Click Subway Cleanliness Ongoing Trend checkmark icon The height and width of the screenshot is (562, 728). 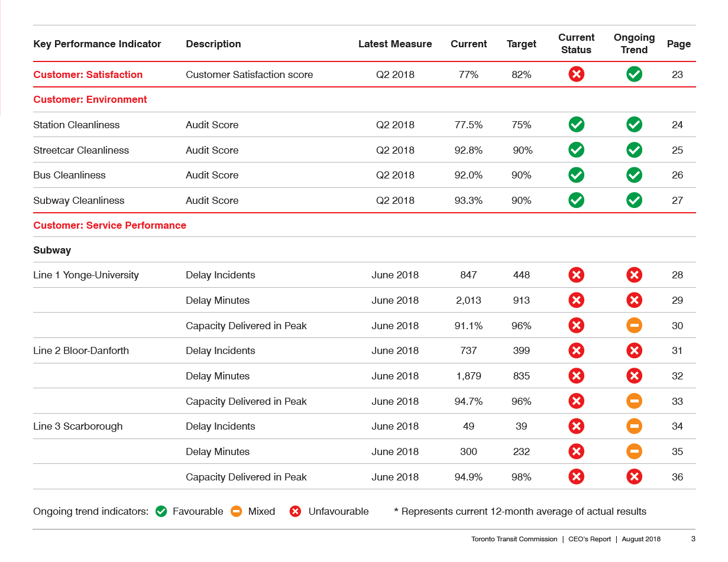point(634,200)
